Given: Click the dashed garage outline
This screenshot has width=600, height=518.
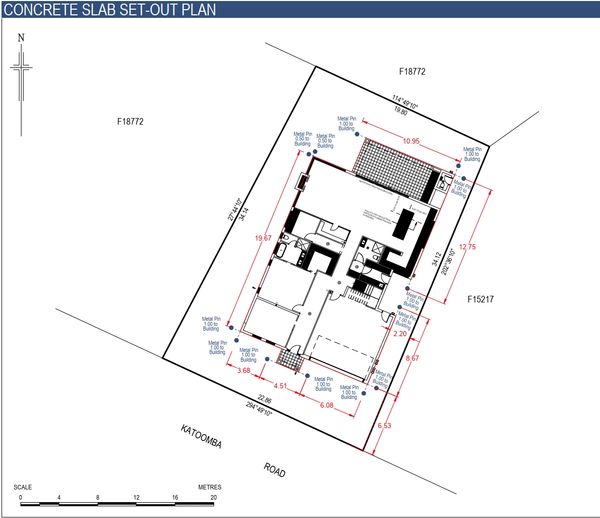Looking at the screenshot, I should 342,357.
